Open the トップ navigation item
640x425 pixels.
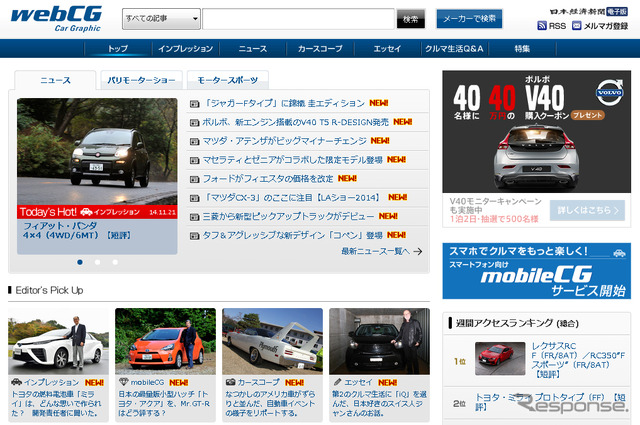coord(118,49)
